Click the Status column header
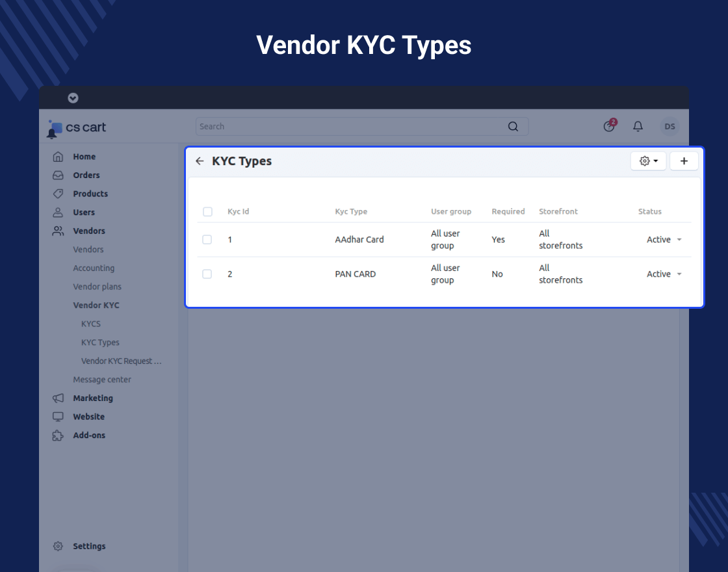Image resolution: width=728 pixels, height=572 pixels. pos(649,211)
